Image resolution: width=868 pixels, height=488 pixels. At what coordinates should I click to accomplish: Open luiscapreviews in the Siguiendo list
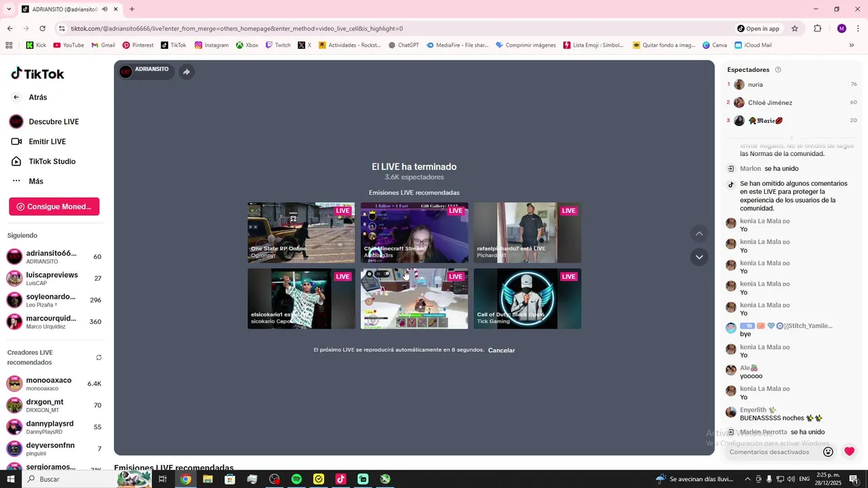(54, 279)
